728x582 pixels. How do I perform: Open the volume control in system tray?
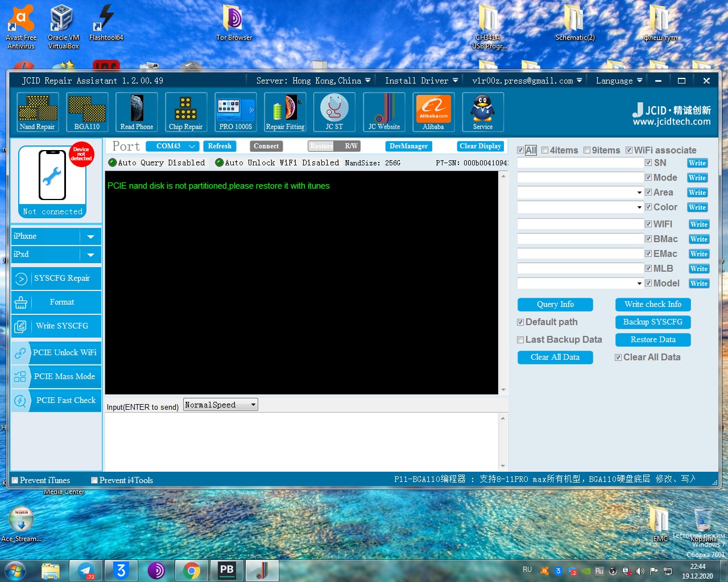click(640, 571)
